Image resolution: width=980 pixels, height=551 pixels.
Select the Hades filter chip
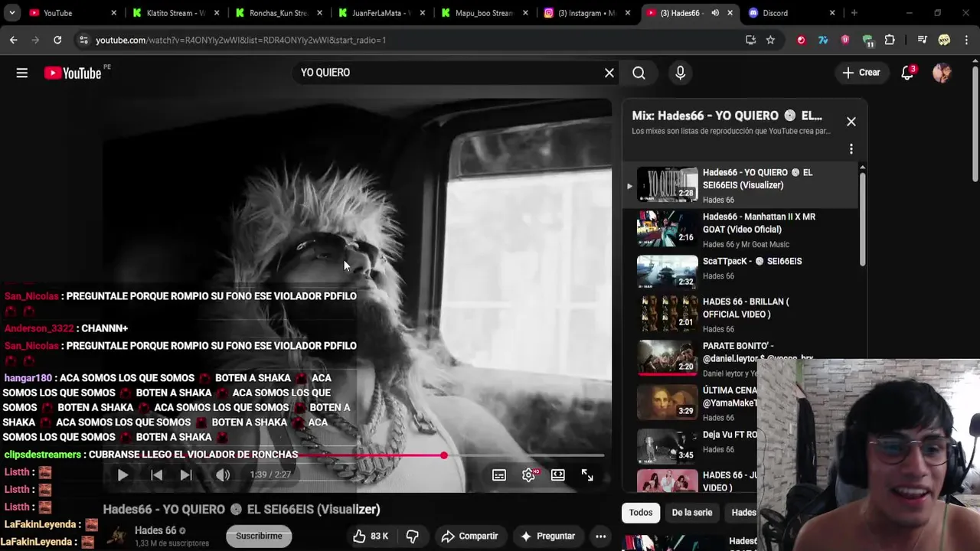click(743, 513)
